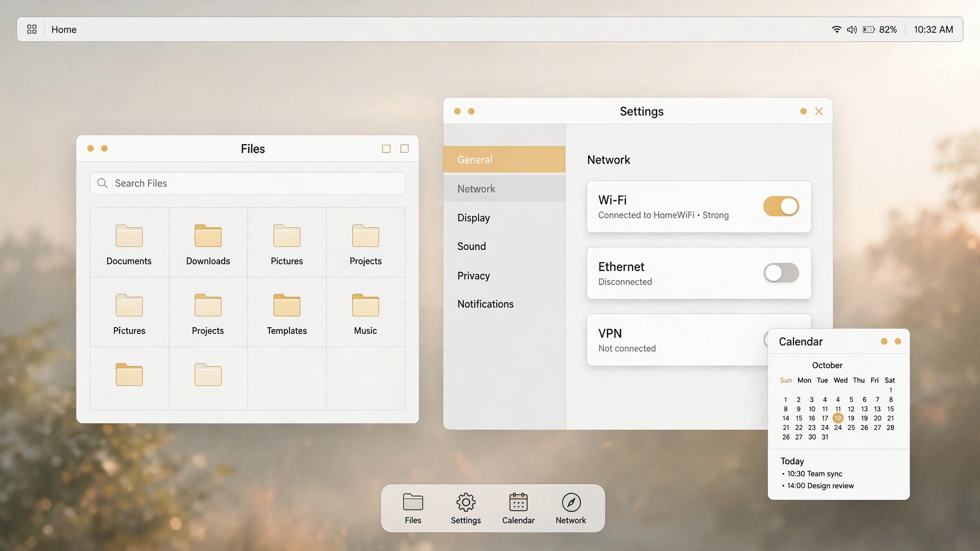Click the October month heading in Calendar
Viewport: 980px width, 551px height.
click(x=827, y=365)
